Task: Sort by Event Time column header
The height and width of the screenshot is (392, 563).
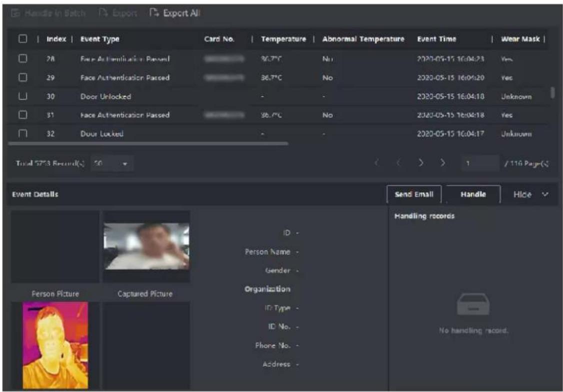Action: 436,39
